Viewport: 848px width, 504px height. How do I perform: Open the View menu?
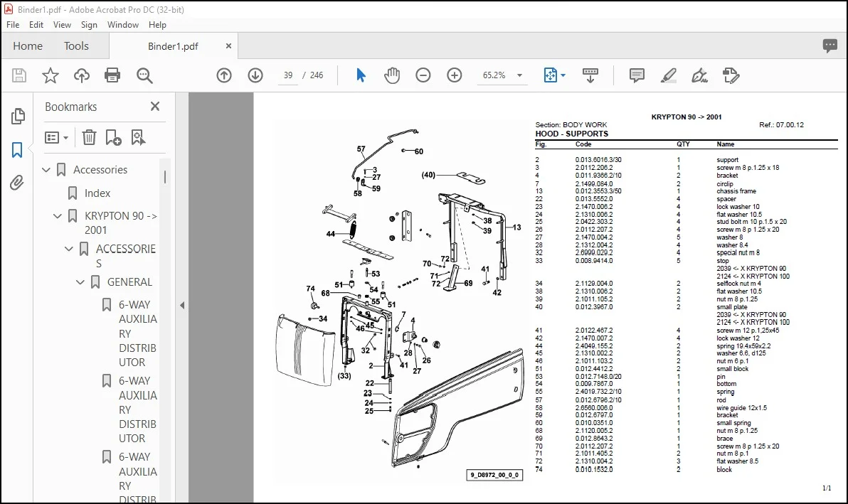[x=62, y=25]
